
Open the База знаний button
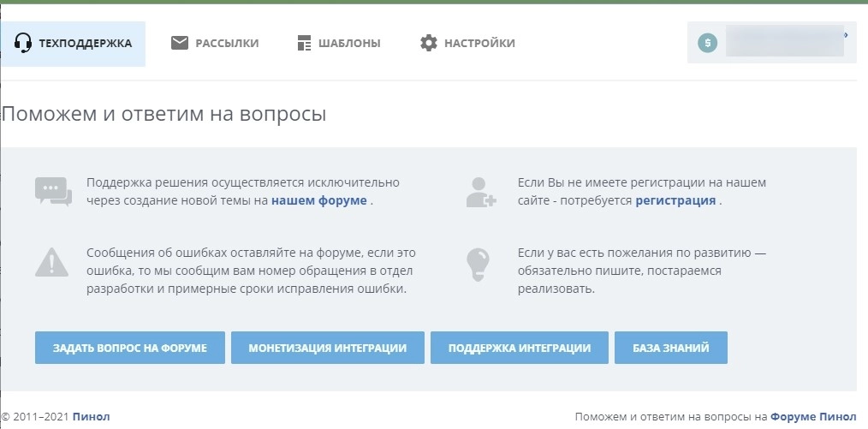click(x=670, y=348)
